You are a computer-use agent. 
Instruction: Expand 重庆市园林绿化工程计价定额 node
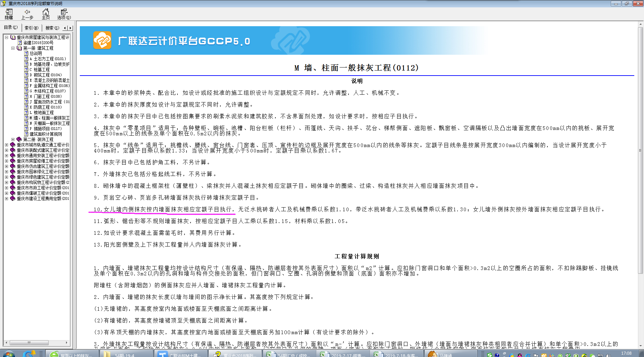6,172
